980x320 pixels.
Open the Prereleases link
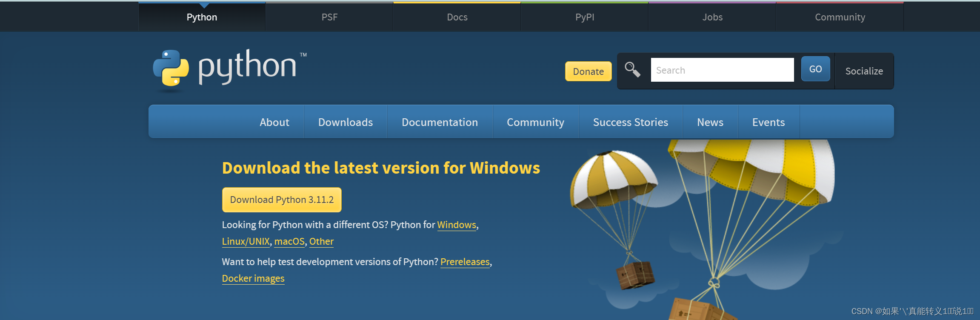click(465, 262)
